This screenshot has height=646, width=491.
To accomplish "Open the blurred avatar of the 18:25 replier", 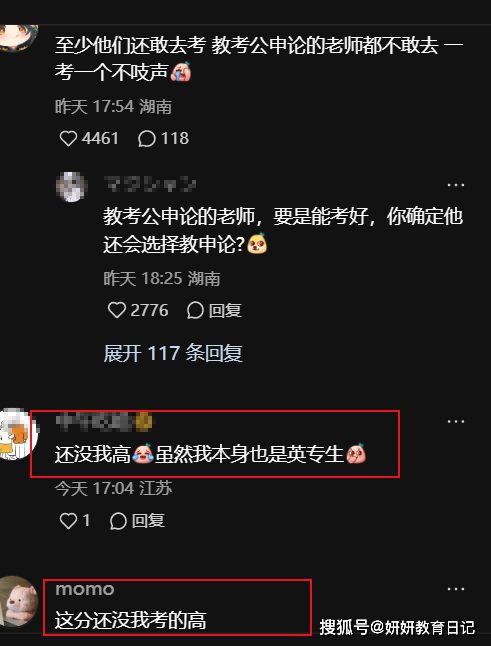I will tap(72, 187).
